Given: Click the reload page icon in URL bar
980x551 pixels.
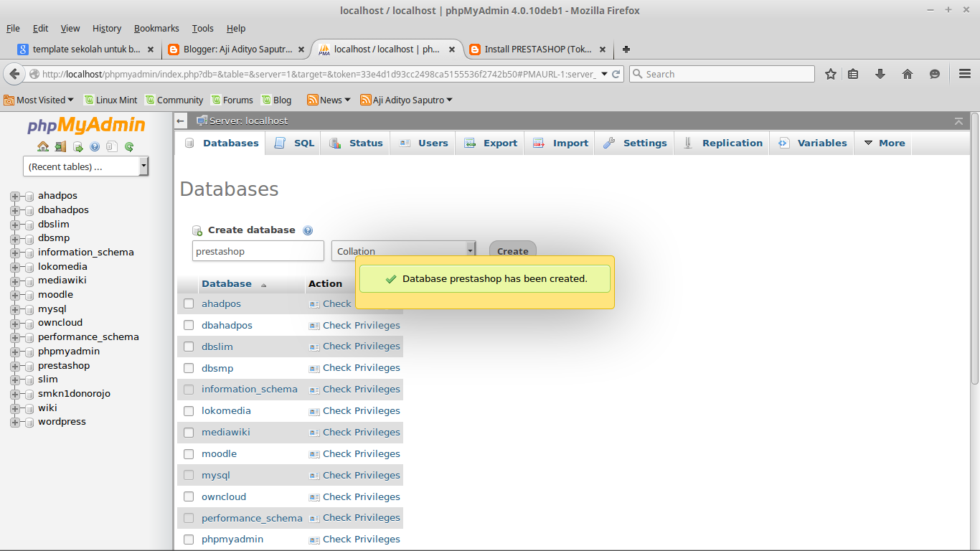Looking at the screenshot, I should click(x=616, y=74).
